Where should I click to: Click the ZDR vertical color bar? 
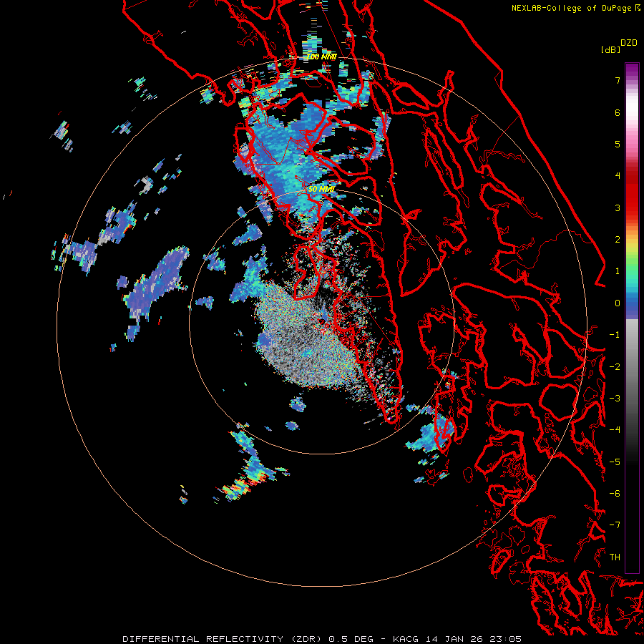click(x=632, y=318)
